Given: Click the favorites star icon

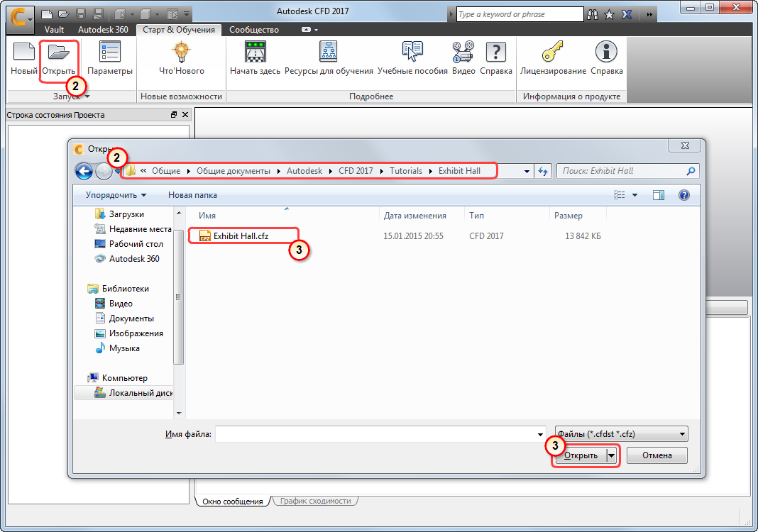Looking at the screenshot, I should [x=609, y=14].
